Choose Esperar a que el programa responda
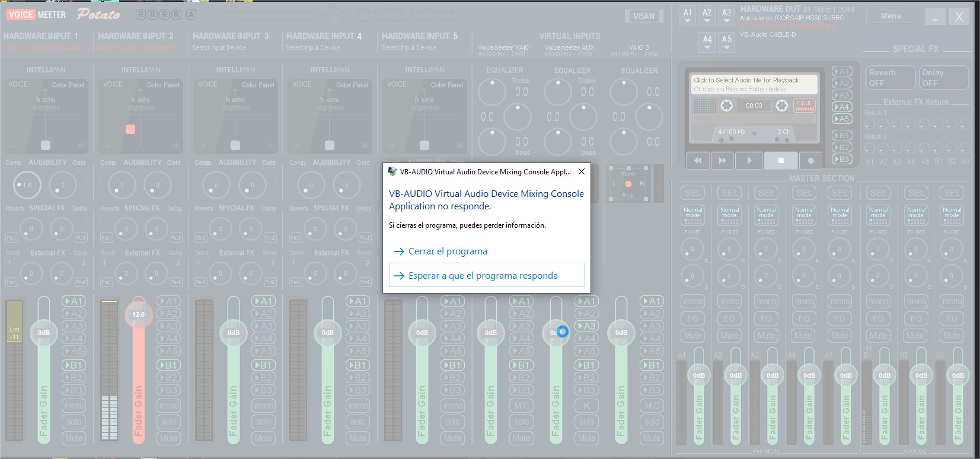980x459 pixels. [486, 275]
